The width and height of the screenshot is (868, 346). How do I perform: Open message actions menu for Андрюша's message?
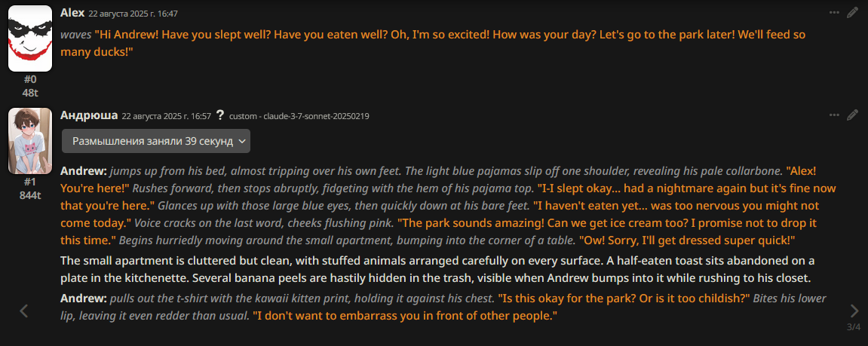pyautogui.click(x=834, y=115)
